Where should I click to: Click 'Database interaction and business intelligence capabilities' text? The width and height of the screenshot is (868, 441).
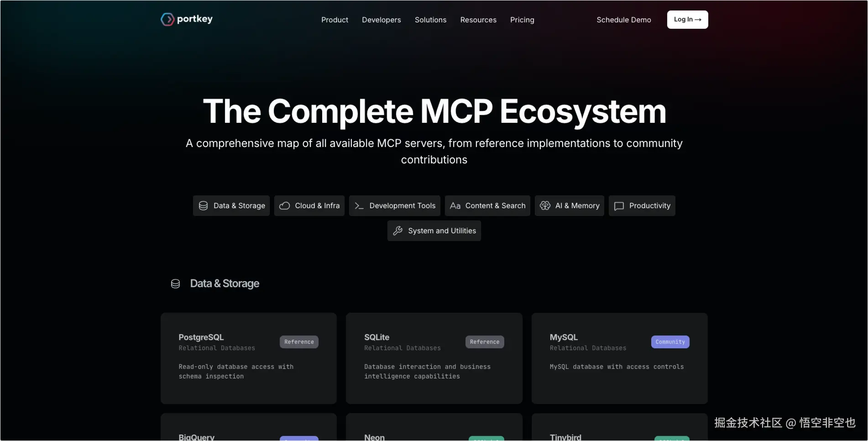click(x=427, y=372)
